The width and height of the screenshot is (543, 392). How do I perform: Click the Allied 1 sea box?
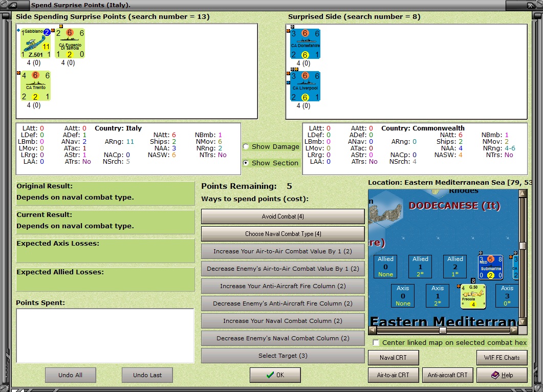click(420, 266)
